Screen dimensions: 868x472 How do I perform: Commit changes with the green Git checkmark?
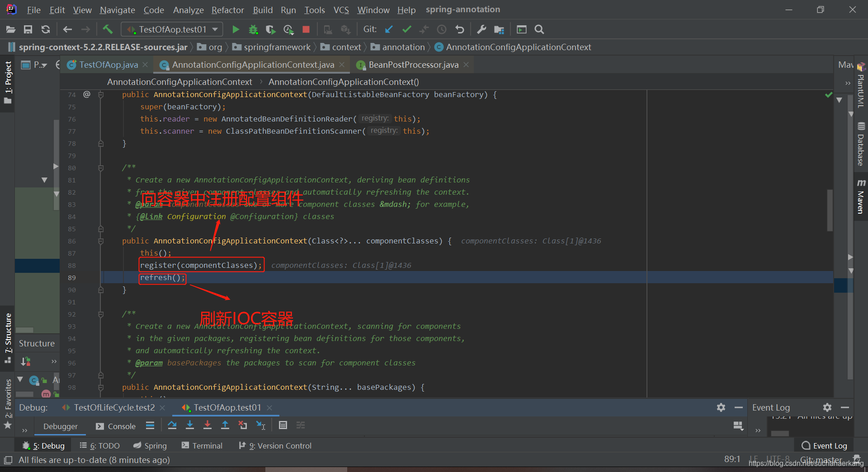click(407, 29)
